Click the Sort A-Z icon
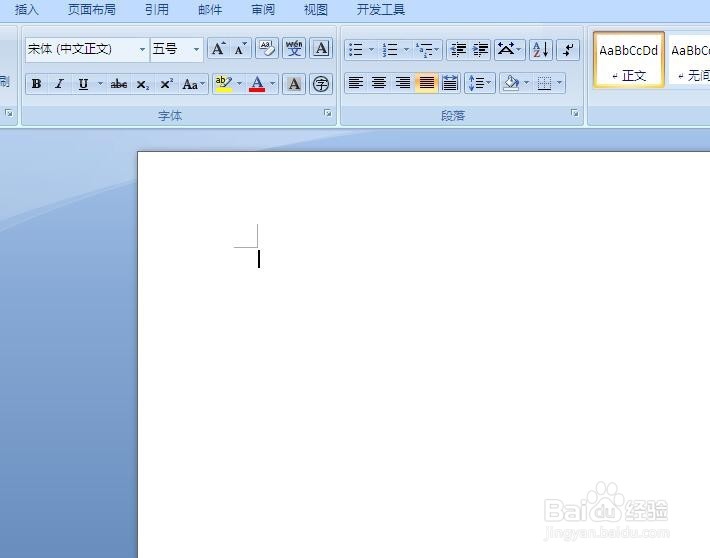Image resolution: width=710 pixels, height=558 pixels. 541,49
